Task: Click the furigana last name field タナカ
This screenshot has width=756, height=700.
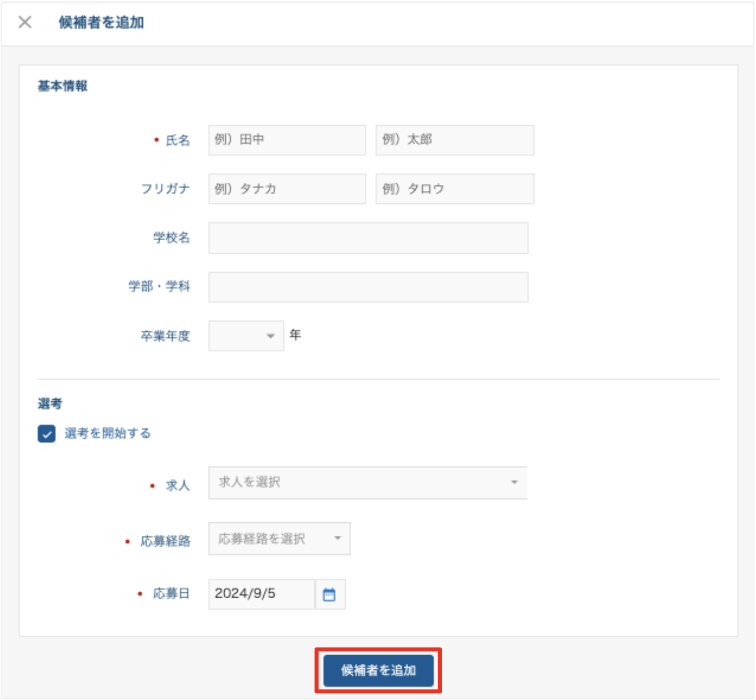Action: click(287, 189)
